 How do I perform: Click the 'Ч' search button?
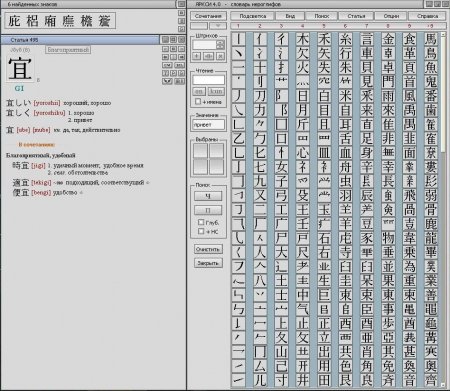point(208,196)
